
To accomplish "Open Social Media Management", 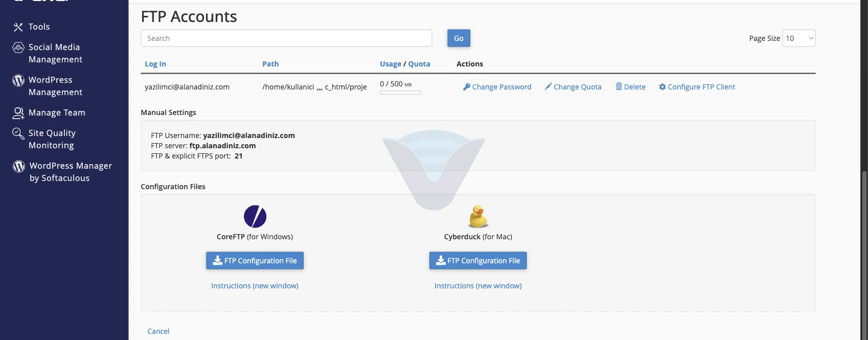I will [x=55, y=53].
